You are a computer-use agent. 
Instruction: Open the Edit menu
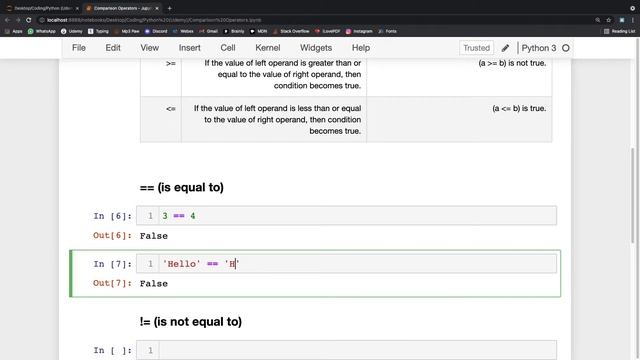click(113, 48)
